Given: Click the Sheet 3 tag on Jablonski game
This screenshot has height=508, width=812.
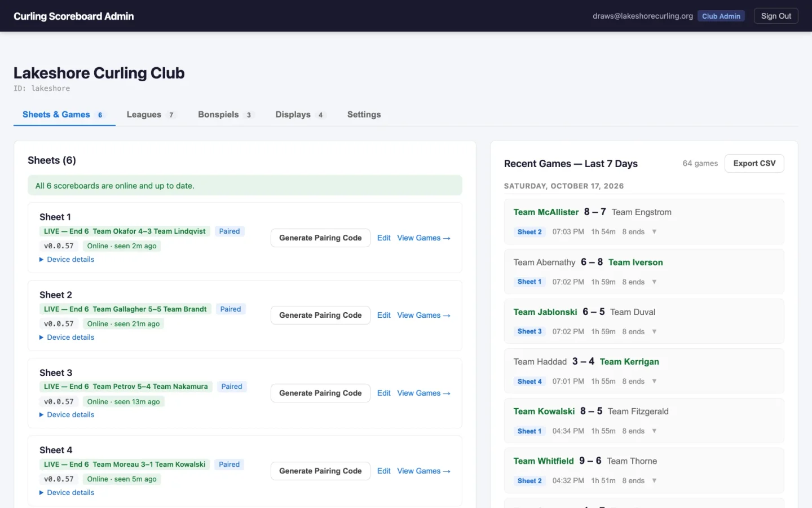Looking at the screenshot, I should coord(529,331).
